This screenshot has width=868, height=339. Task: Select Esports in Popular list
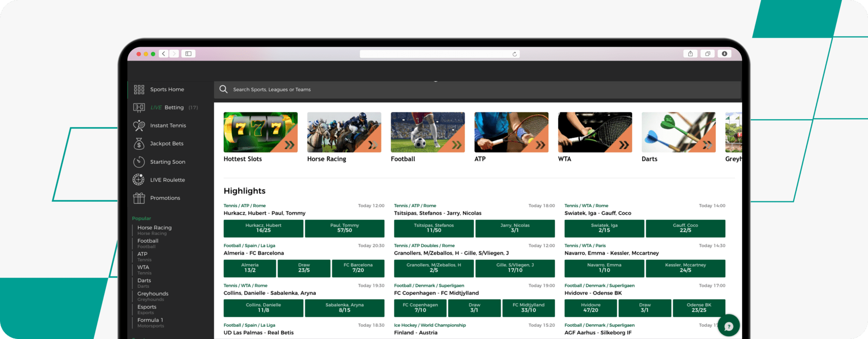pyautogui.click(x=147, y=307)
